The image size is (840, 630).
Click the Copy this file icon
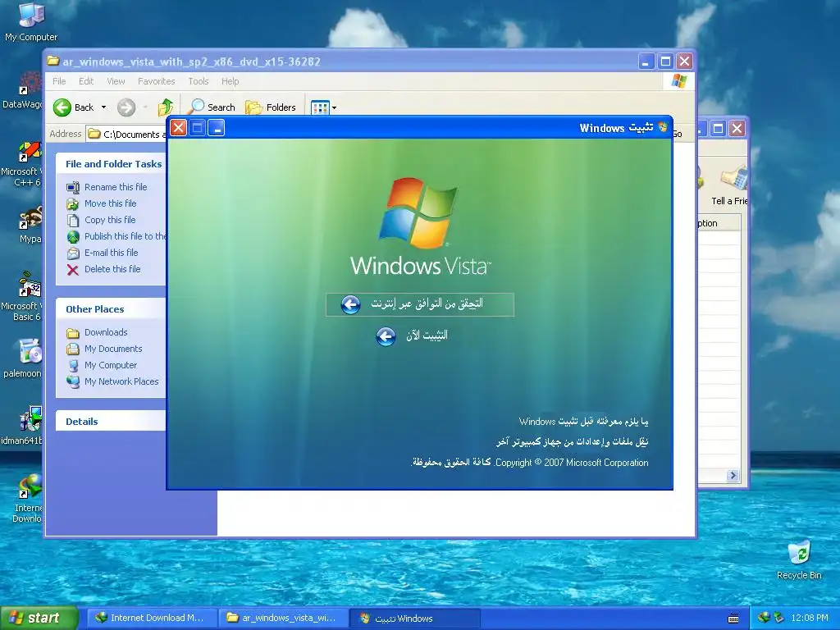[x=73, y=220]
